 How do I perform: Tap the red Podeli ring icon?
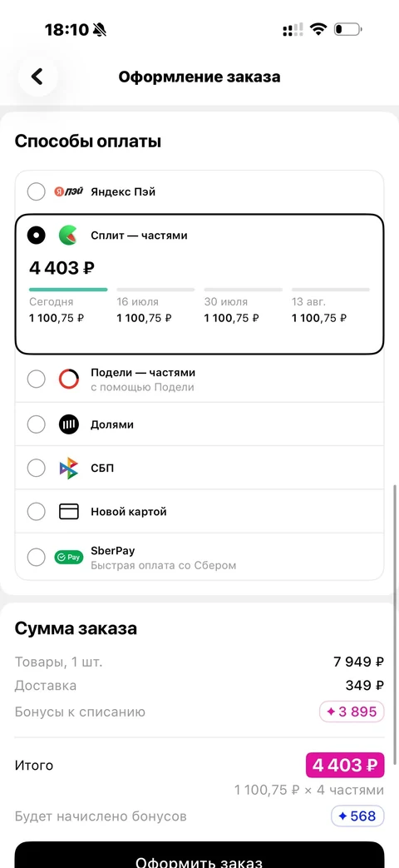[x=69, y=379]
